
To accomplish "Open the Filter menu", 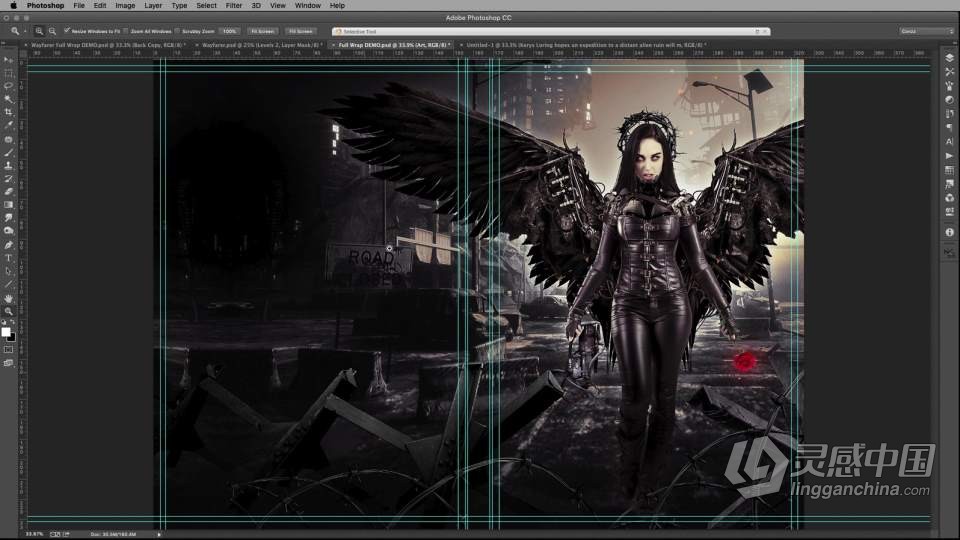I will coord(234,6).
